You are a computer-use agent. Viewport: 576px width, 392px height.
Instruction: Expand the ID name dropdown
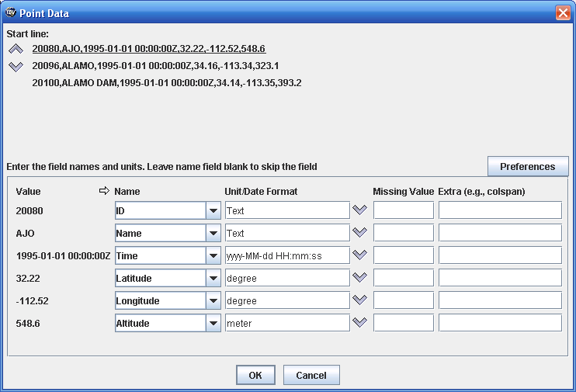213,210
